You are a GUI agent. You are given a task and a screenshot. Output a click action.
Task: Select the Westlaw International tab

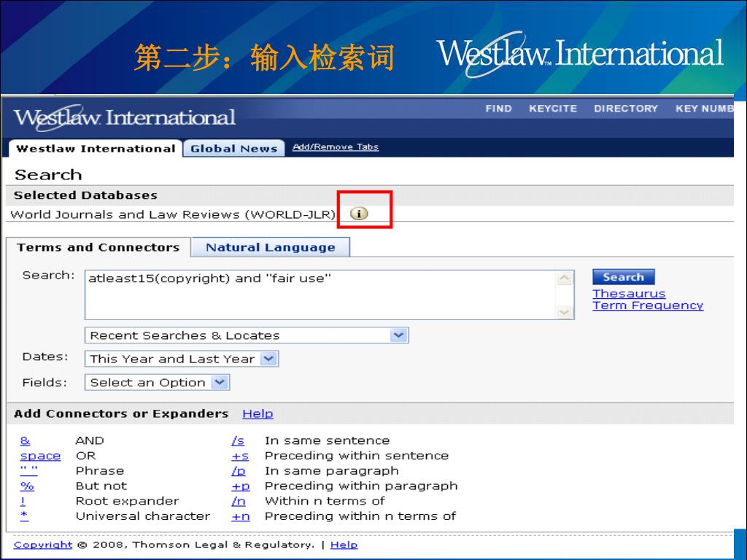(x=96, y=149)
